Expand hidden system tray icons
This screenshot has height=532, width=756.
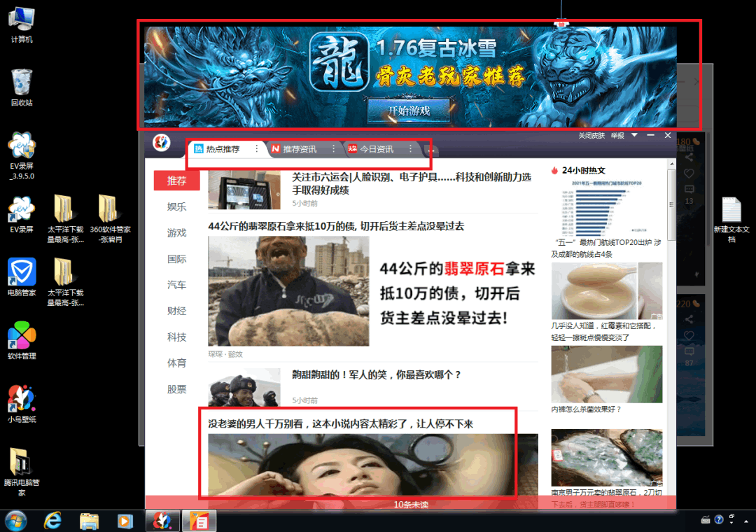(746, 521)
